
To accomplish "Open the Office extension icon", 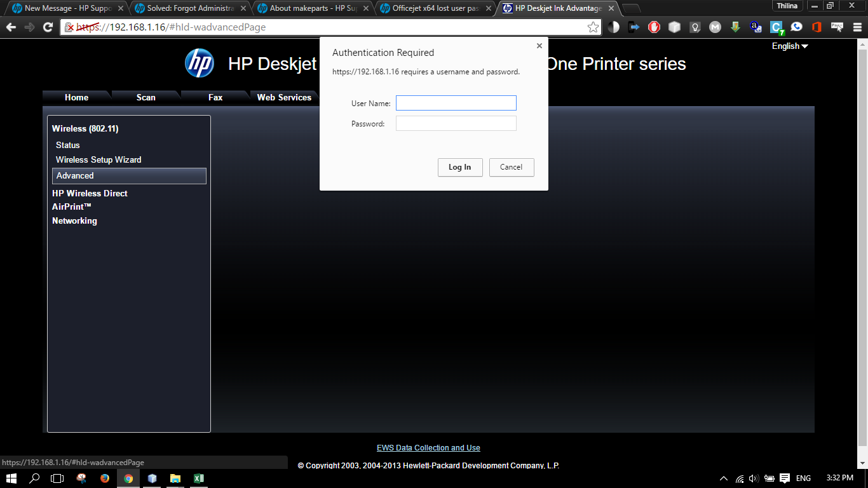I will pos(817,27).
